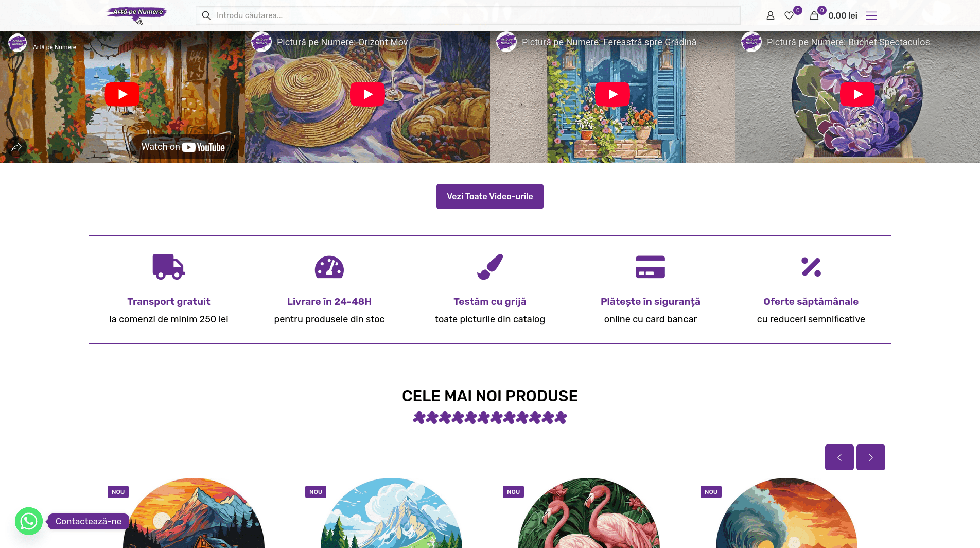
Task: Click the credit card payment icon
Action: tap(650, 267)
